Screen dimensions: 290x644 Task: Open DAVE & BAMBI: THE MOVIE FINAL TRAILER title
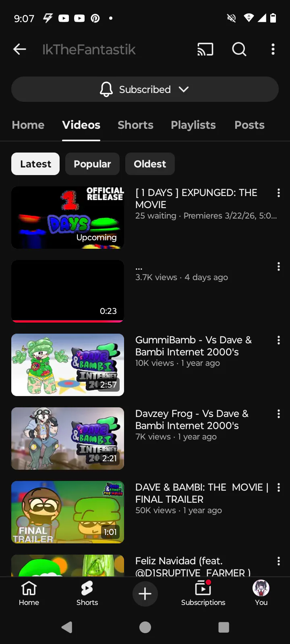pyautogui.click(x=201, y=493)
